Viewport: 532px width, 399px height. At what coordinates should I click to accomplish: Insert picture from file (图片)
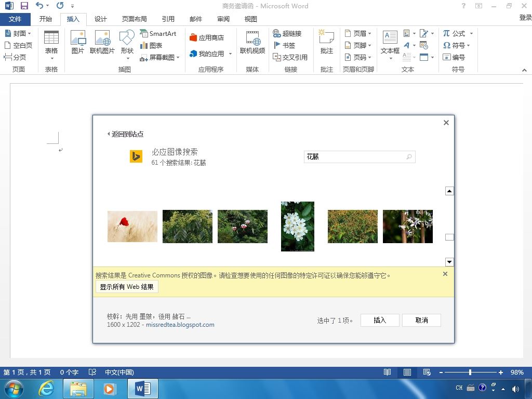pyautogui.click(x=78, y=42)
